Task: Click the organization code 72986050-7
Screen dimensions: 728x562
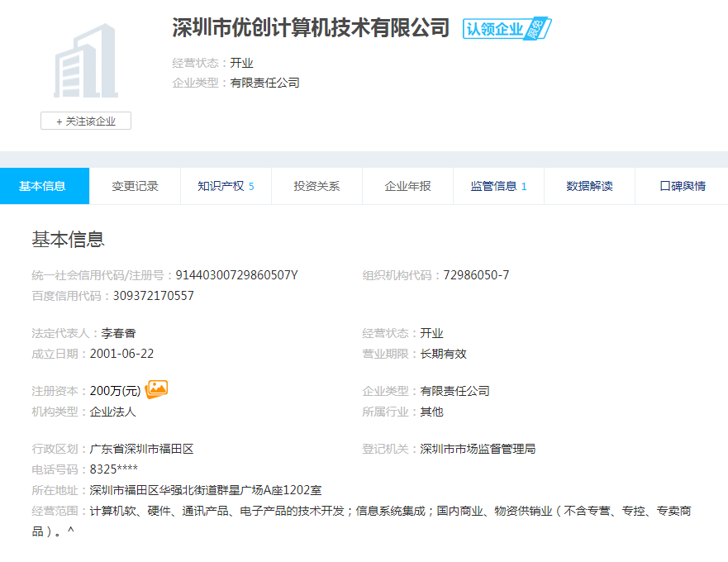Action: tap(476, 275)
